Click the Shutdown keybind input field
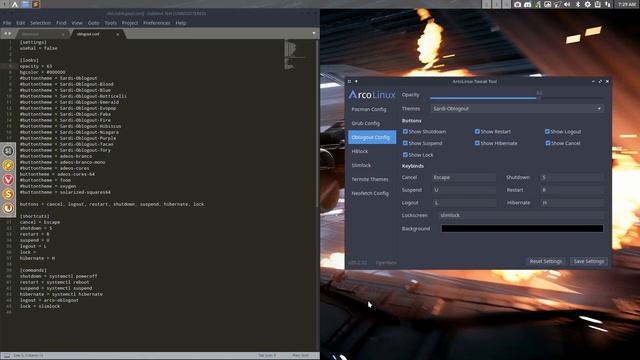 click(572, 178)
